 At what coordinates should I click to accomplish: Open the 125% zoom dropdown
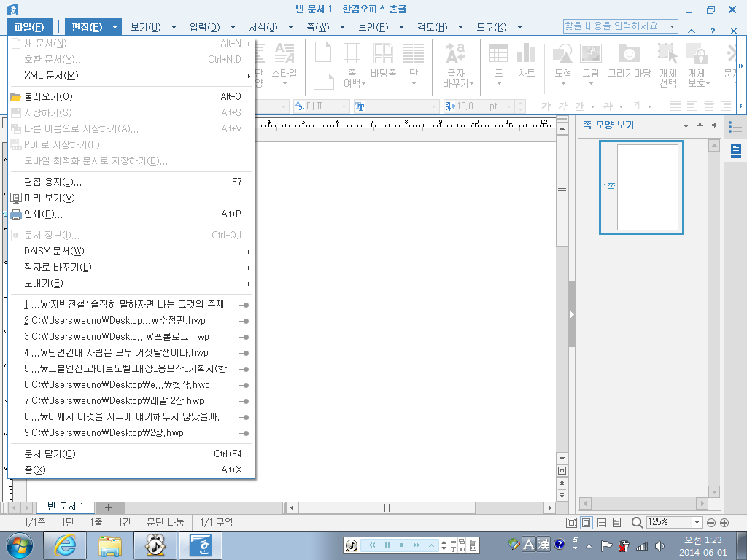(697, 522)
